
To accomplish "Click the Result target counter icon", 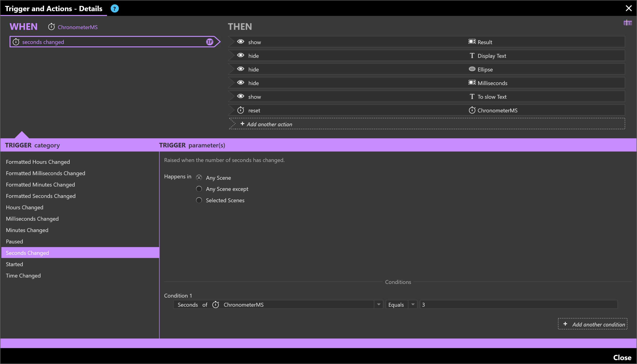I will (472, 41).
